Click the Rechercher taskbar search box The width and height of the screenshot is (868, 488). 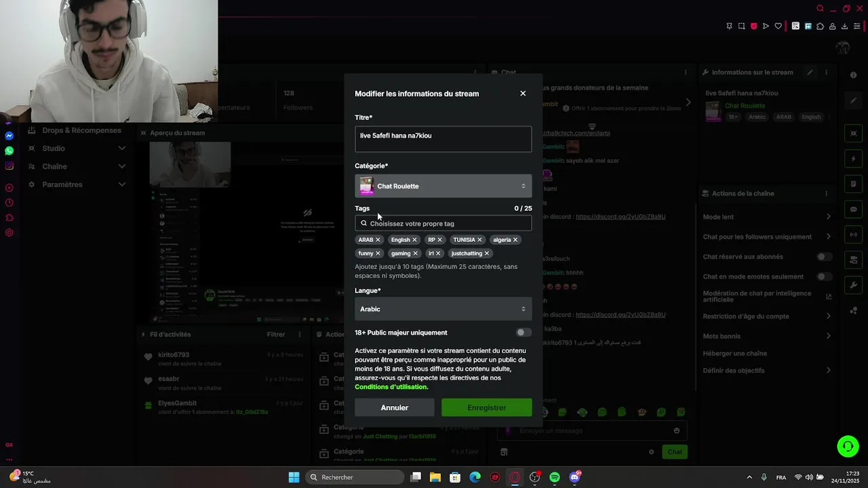pyautogui.click(x=355, y=477)
